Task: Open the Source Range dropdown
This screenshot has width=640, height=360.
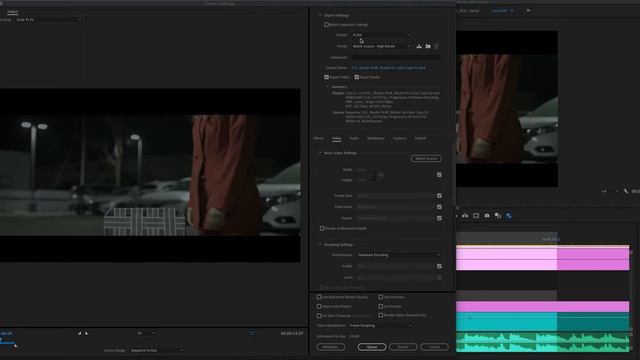Action: pyautogui.click(x=156, y=351)
